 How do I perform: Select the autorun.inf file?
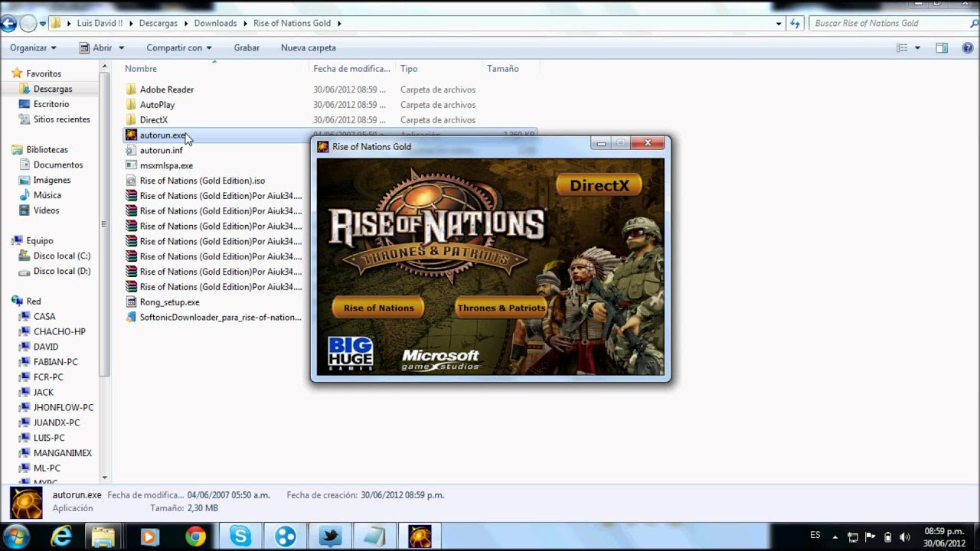161,150
